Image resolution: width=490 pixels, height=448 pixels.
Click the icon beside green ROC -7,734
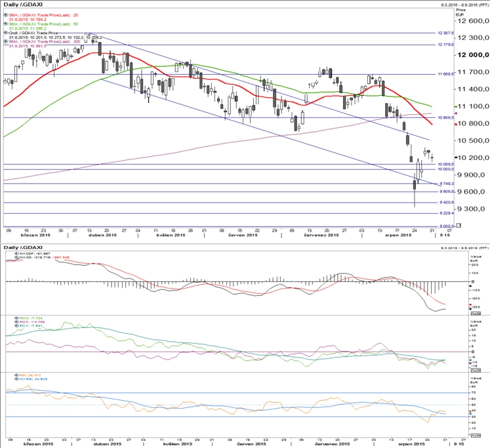(17, 318)
